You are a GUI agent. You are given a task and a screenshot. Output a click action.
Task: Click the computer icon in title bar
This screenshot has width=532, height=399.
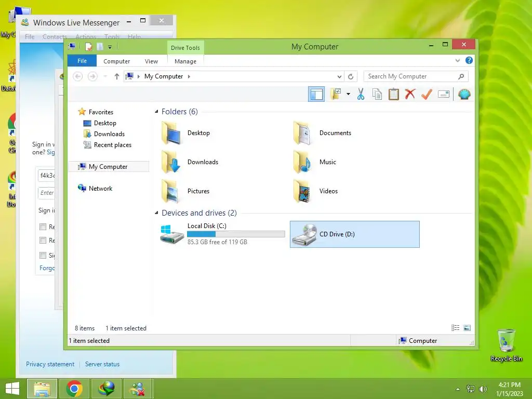(72, 46)
